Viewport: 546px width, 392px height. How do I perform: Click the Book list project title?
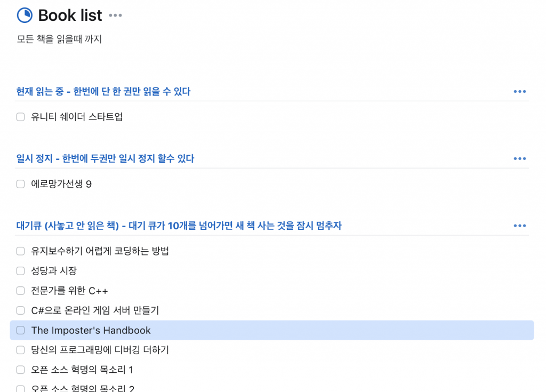tap(70, 15)
